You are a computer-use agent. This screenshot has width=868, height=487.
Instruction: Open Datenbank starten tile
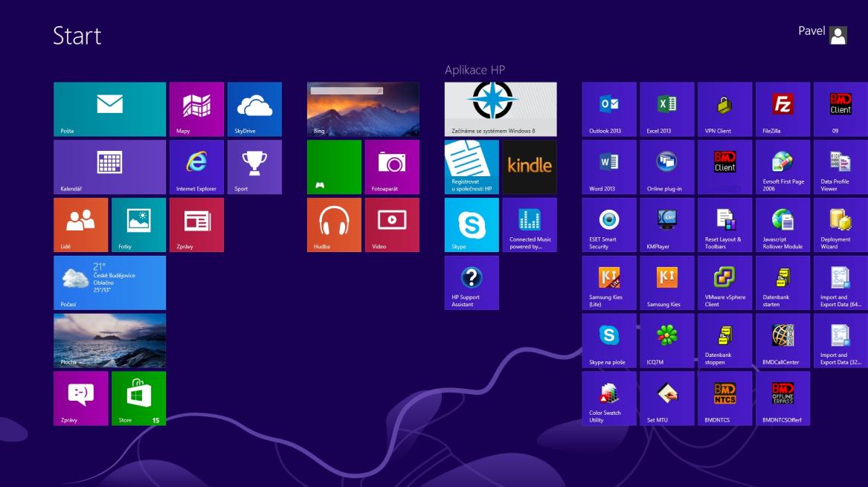pyautogui.click(x=782, y=283)
